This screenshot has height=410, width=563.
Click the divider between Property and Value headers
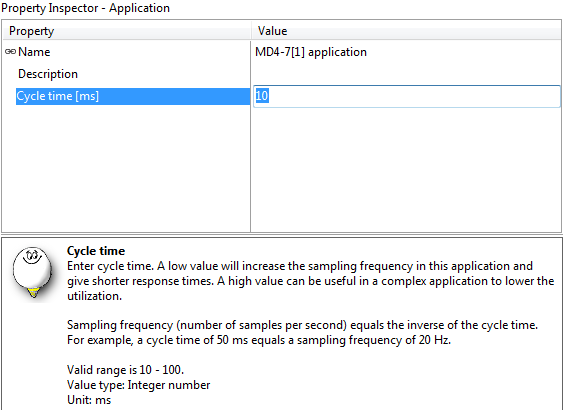coord(251,31)
